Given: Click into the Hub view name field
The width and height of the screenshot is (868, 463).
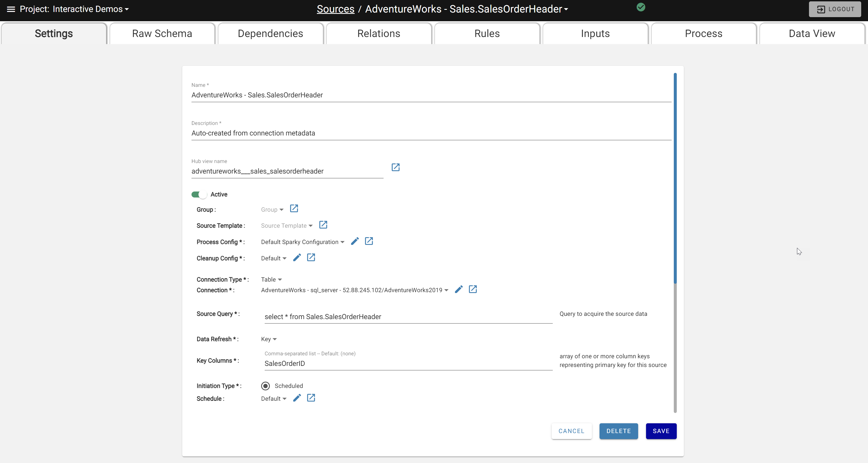Looking at the screenshot, I should (x=288, y=171).
